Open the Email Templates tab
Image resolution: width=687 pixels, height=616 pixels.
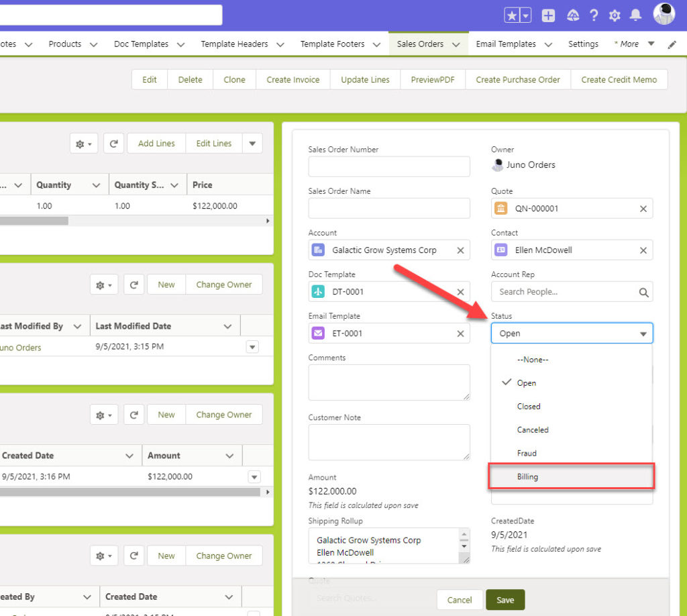(506, 44)
